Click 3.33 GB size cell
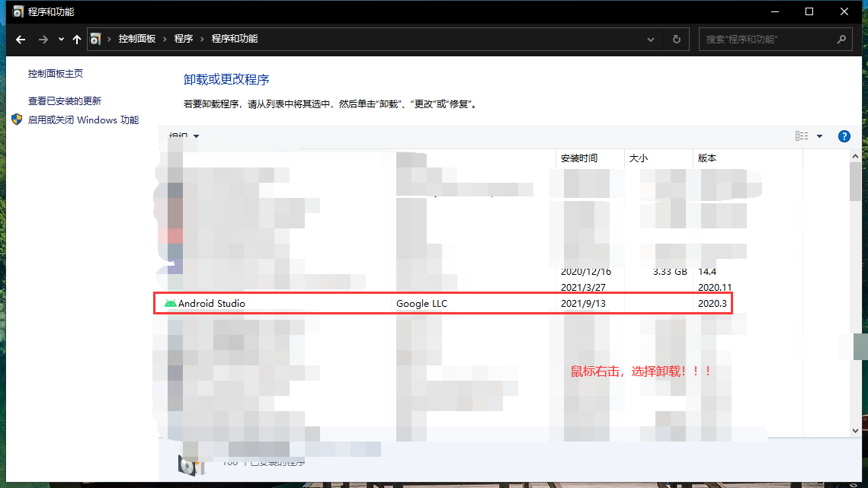This screenshot has width=868, height=488. (x=670, y=272)
